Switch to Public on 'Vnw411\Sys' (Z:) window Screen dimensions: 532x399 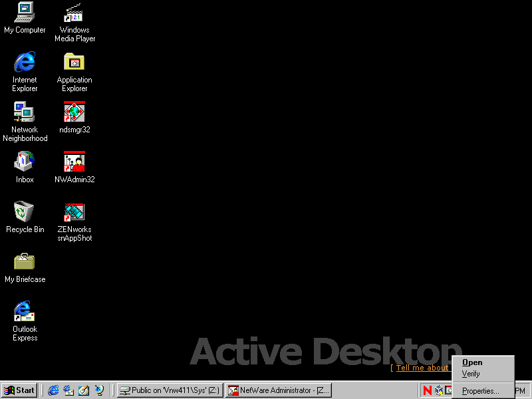click(x=170, y=390)
